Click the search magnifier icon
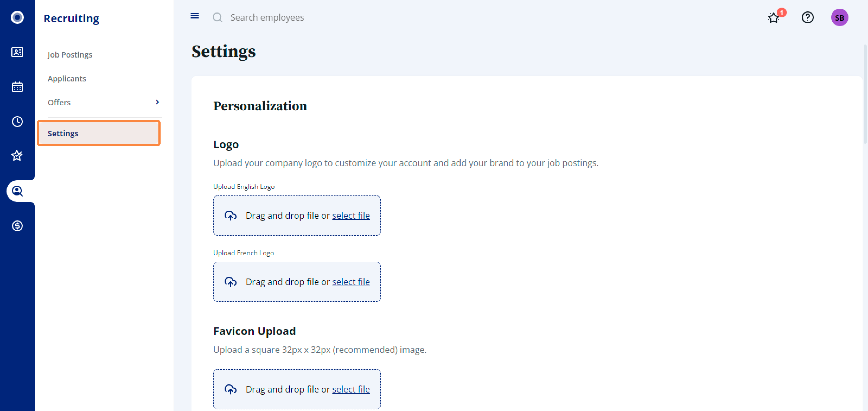Viewport: 868px width, 411px height. (x=218, y=17)
